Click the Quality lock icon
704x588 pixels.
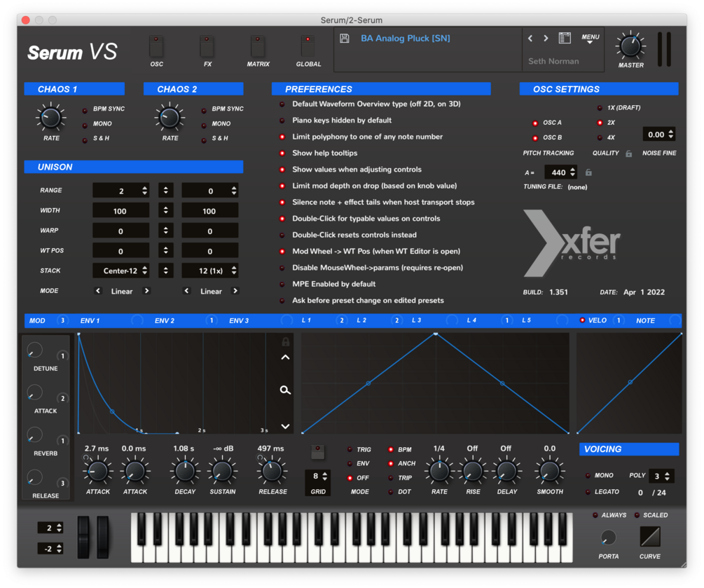pyautogui.click(x=629, y=153)
